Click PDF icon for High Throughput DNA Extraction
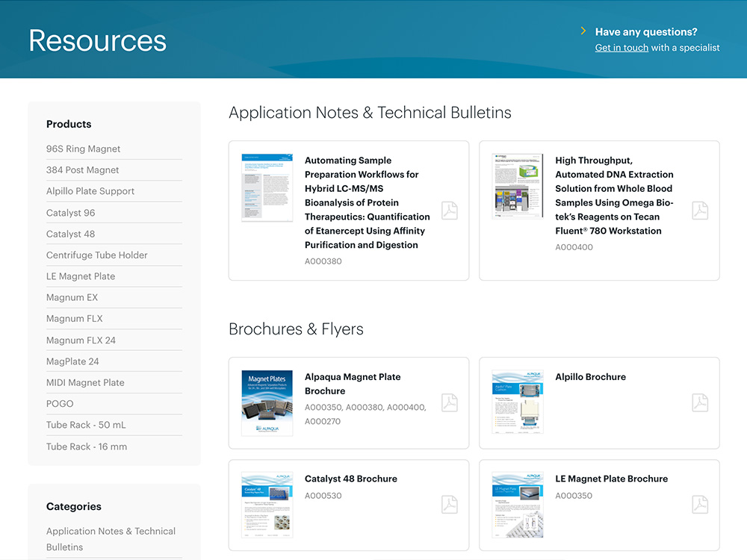Image resolution: width=747 pixels, height=560 pixels. [x=699, y=211]
